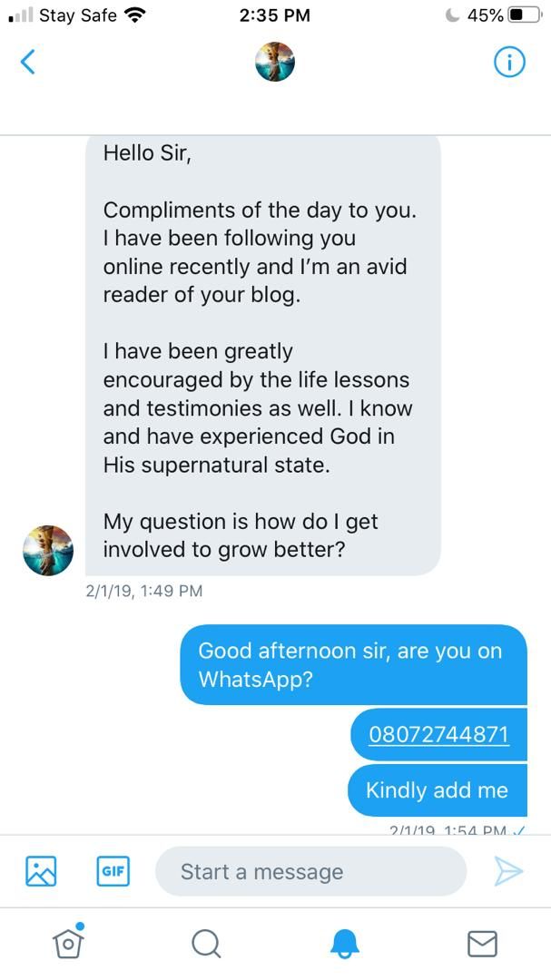551x980 pixels.
Task: Select the WhatsApp question message bubble
Action: pos(354,665)
